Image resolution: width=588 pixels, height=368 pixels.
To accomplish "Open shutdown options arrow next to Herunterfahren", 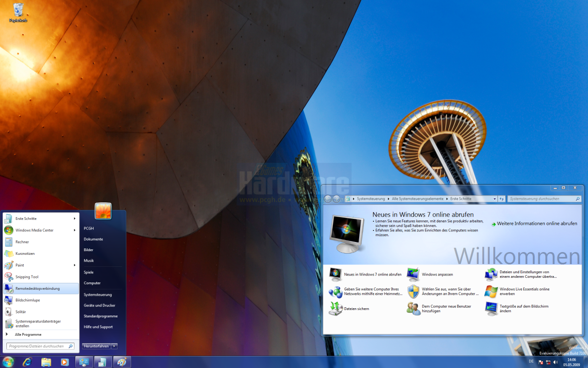I will (x=114, y=346).
